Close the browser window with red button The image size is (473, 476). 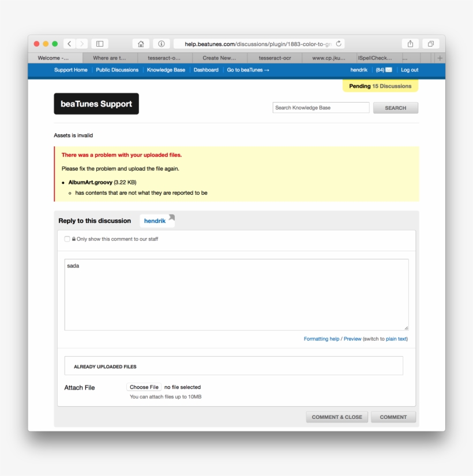tap(36, 44)
